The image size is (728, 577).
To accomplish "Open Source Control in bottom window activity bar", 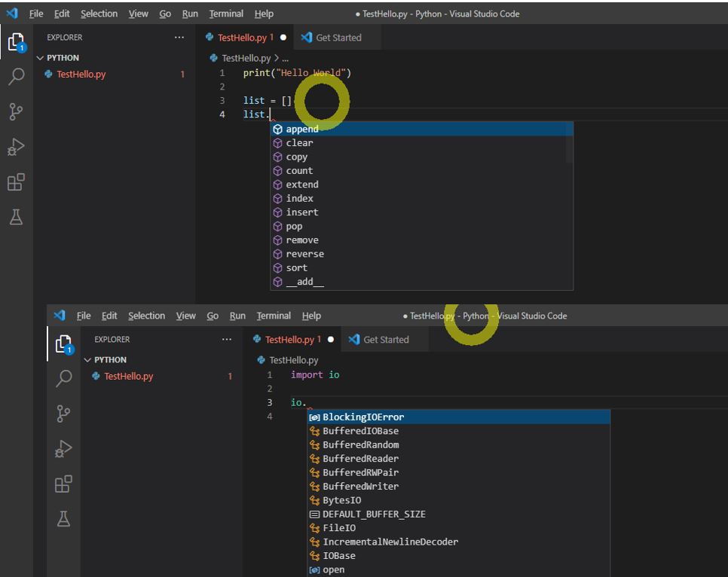I will point(63,414).
